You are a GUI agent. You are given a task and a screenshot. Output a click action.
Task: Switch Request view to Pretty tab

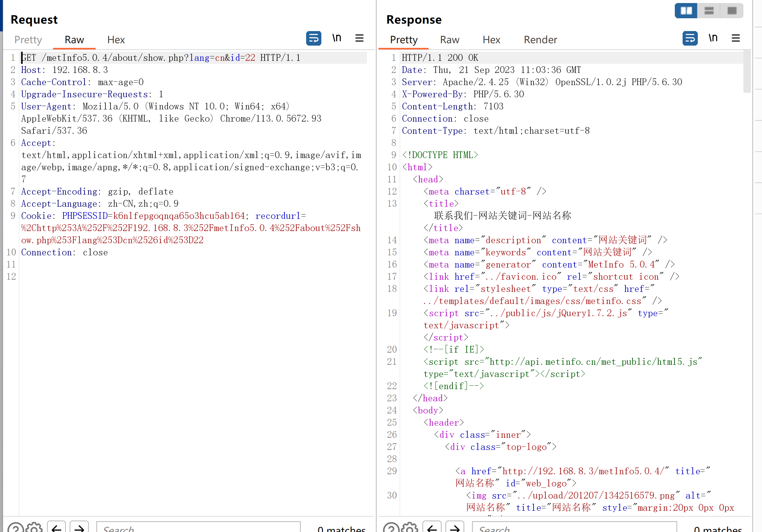click(x=28, y=40)
